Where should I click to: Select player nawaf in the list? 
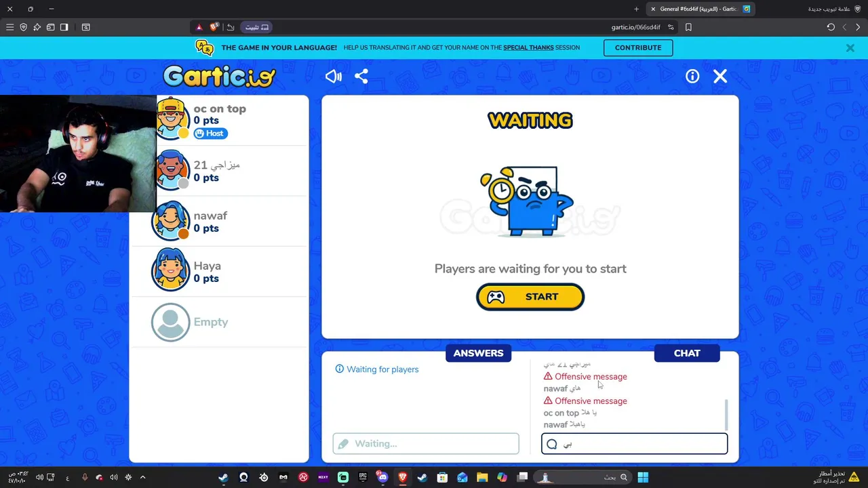pyautogui.click(x=219, y=221)
